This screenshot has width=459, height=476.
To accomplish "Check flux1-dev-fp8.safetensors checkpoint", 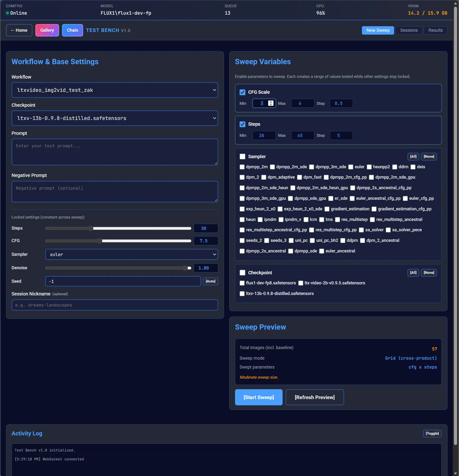I will 242,283.
